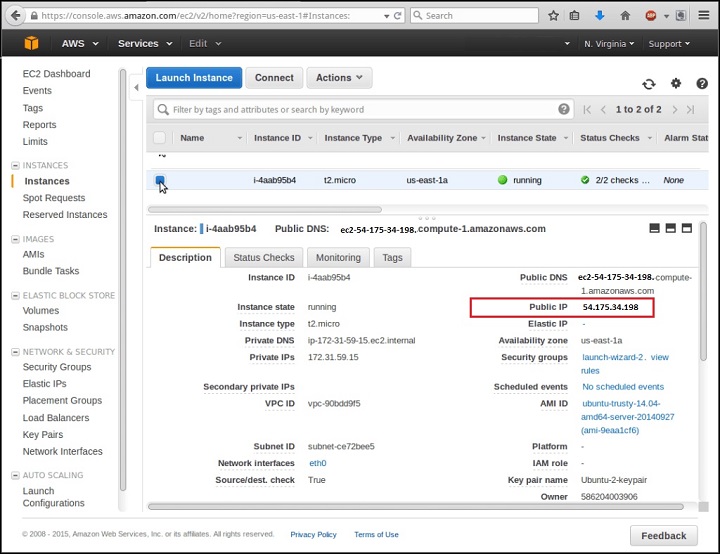This screenshot has height=554, width=720.
Task: Collapse the NETWORK & SECURITY section
Action: (x=15, y=352)
